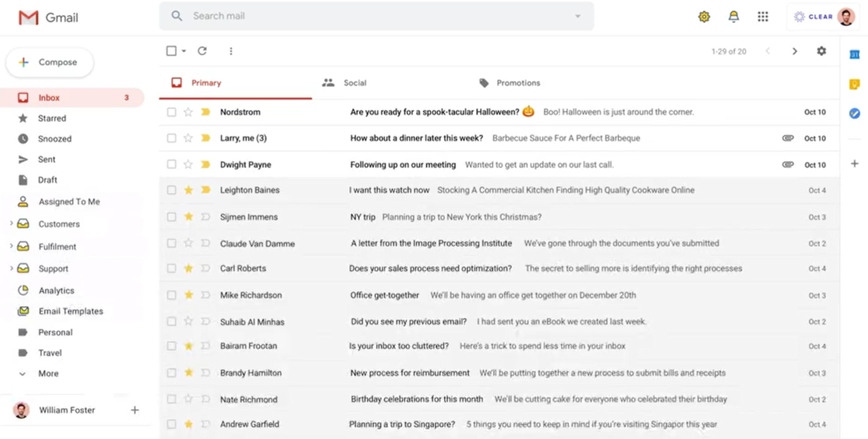Click into the Search mail field
The height and width of the screenshot is (439, 868).
373,16
